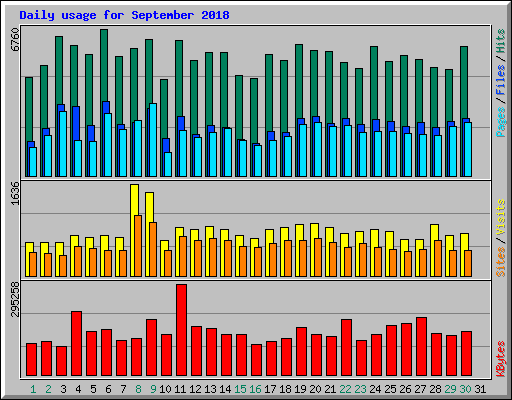The width and height of the screenshot is (512, 400).
Task: Click the yellow visits bar for day 8
Action: pyautogui.click(x=134, y=200)
